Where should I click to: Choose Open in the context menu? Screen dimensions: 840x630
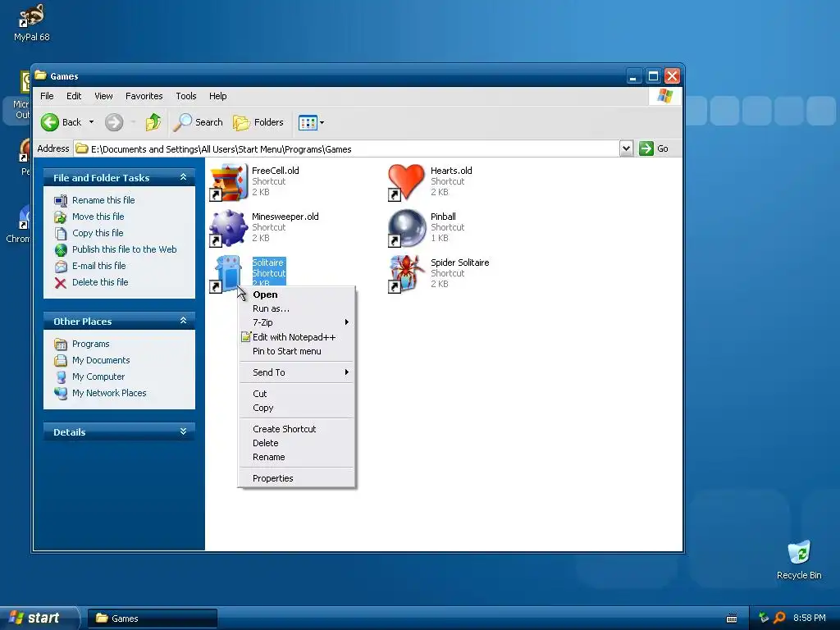pos(296,294)
